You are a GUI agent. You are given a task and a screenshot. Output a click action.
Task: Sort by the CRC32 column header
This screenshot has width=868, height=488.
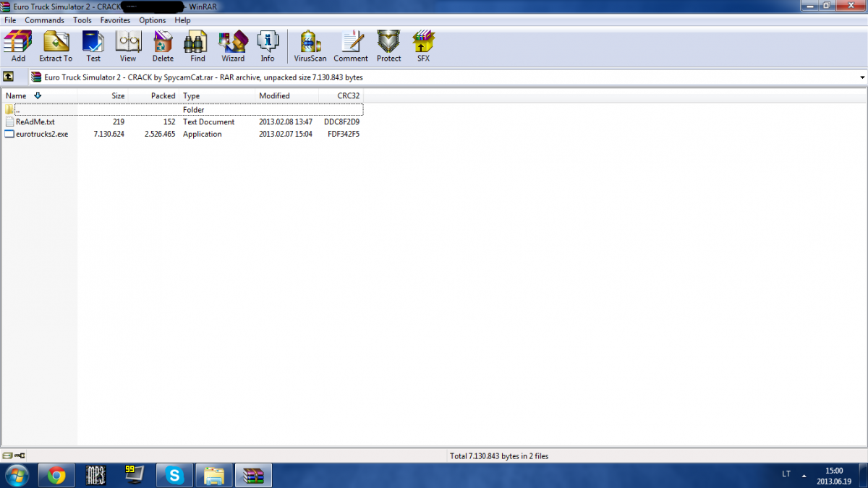pos(341,95)
